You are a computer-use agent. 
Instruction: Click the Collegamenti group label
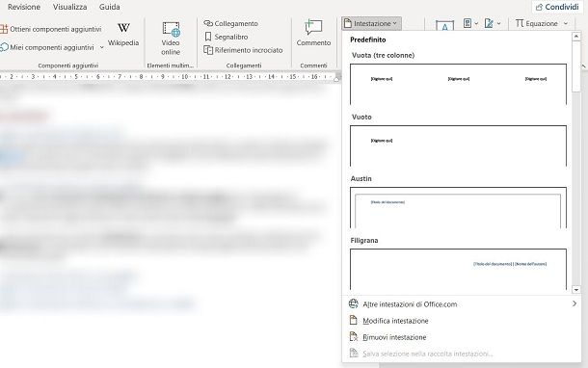click(x=244, y=66)
